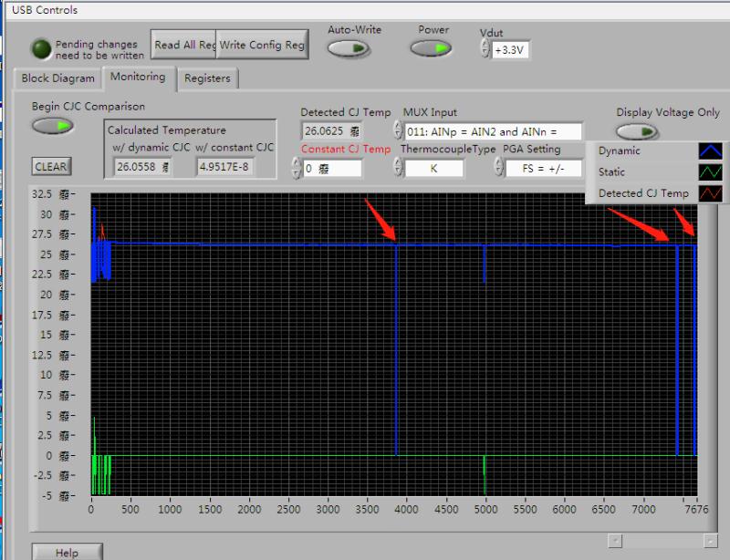Toggle the Auto-Write switch
The height and width of the screenshot is (560, 730).
tap(348, 48)
